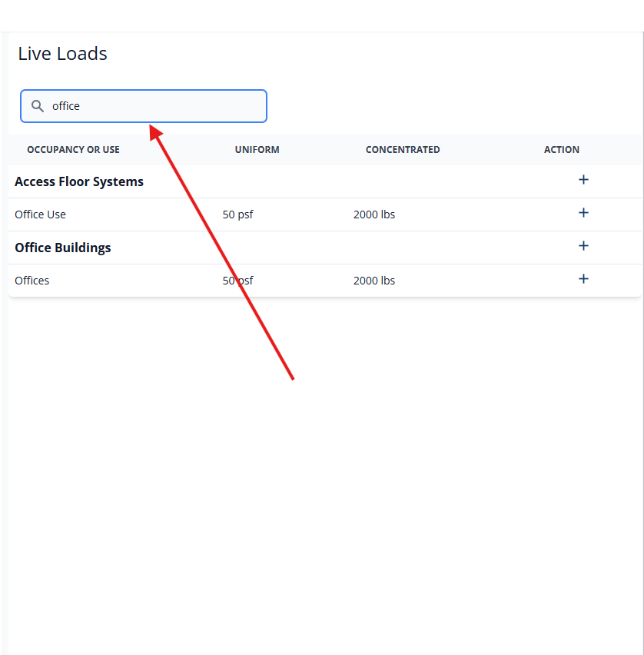This screenshot has height=655, width=644.
Task: Click the OCCUPANCY OR USE column header
Action: [x=73, y=149]
